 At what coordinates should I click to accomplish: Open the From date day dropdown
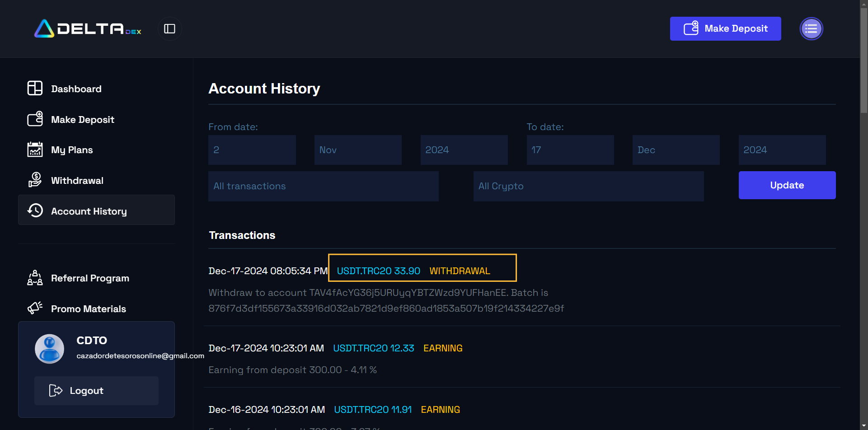252,150
